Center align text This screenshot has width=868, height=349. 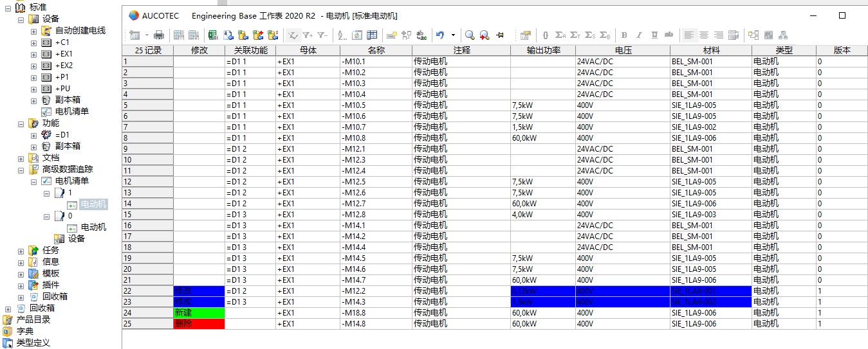[704, 35]
